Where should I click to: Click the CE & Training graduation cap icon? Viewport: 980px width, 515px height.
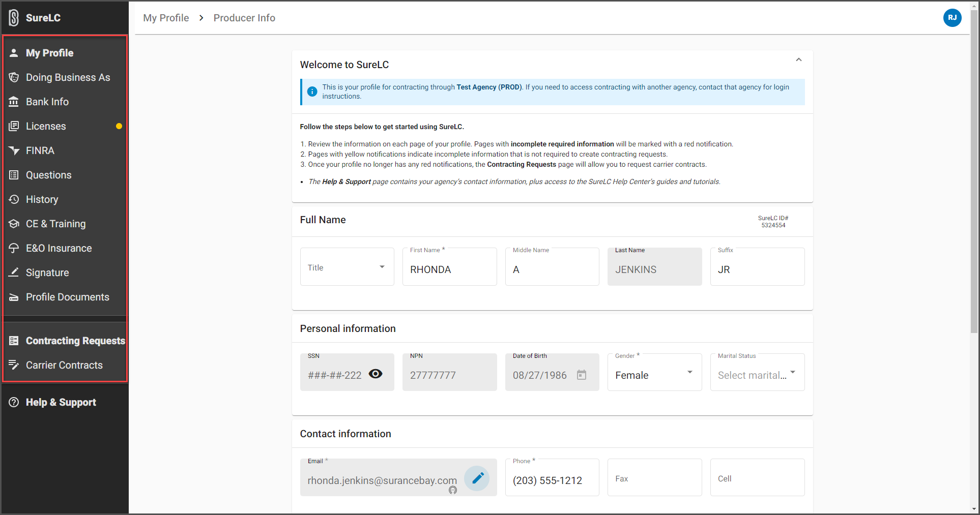coord(14,224)
